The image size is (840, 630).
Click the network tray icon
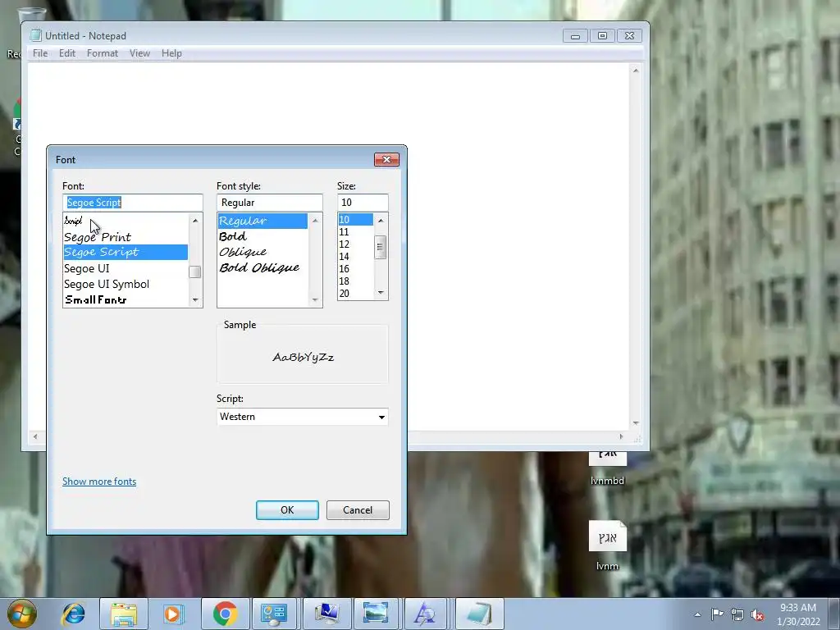pyautogui.click(x=737, y=614)
